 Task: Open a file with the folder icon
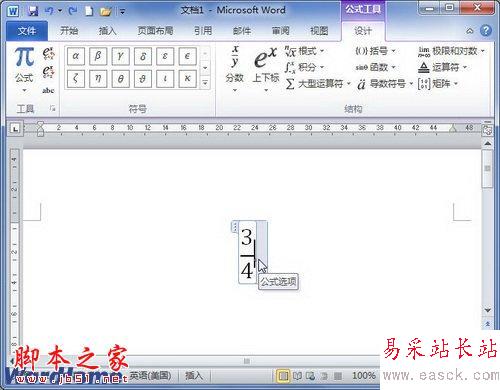pos(105,11)
